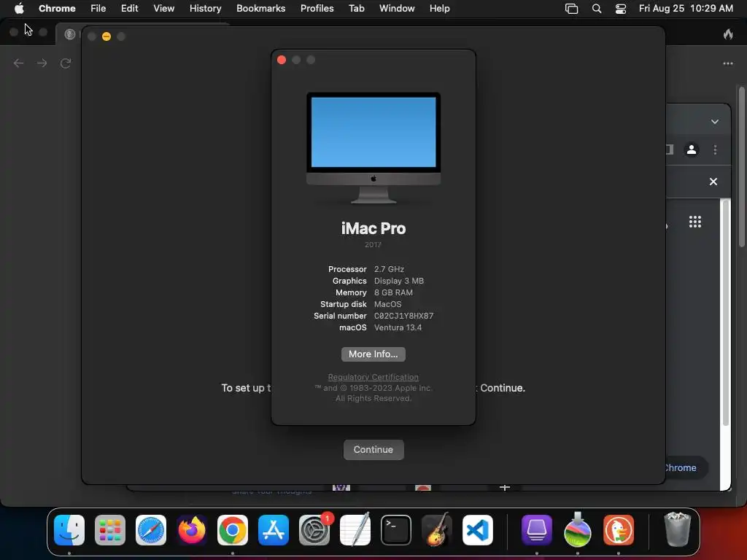747x560 pixels.
Task: Open the Apple menu
Action: click(19, 8)
